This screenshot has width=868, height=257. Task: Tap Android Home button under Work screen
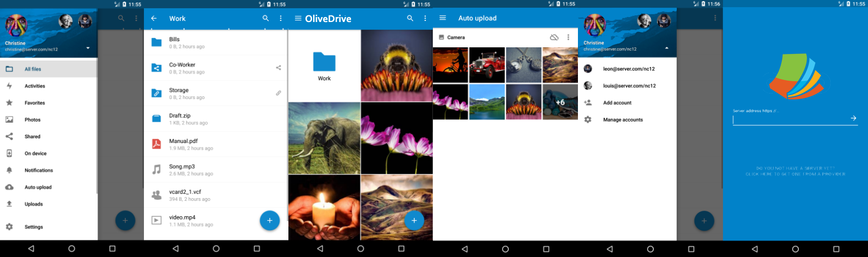pos(216,249)
